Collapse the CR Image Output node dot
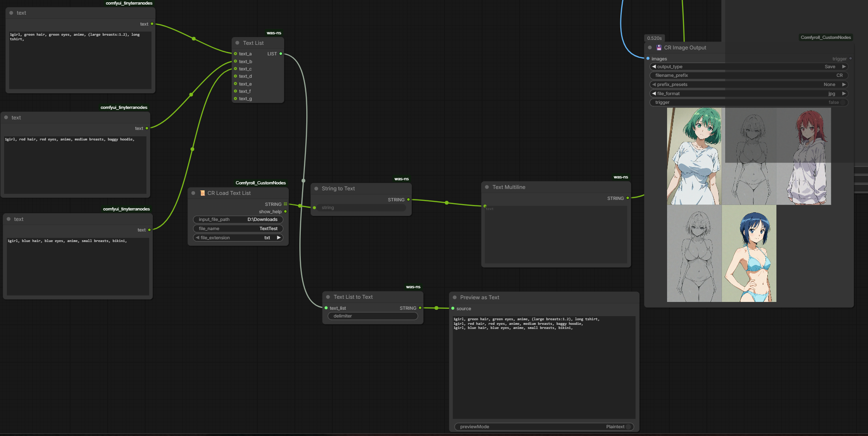This screenshot has width=868, height=436. click(650, 48)
